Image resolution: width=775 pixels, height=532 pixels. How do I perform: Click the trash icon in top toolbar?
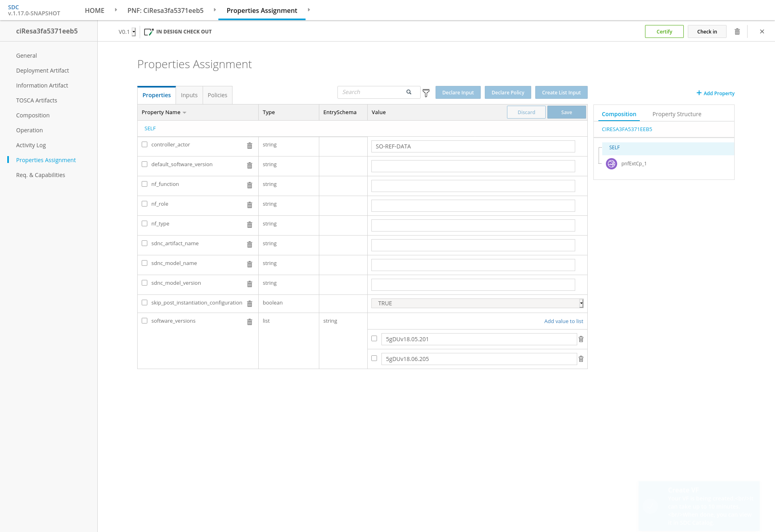737,31
